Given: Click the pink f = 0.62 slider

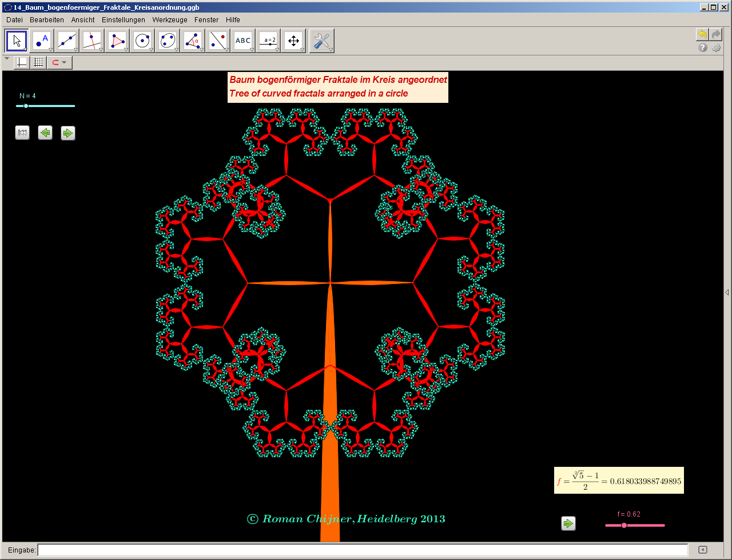Looking at the screenshot, I should pos(624,525).
